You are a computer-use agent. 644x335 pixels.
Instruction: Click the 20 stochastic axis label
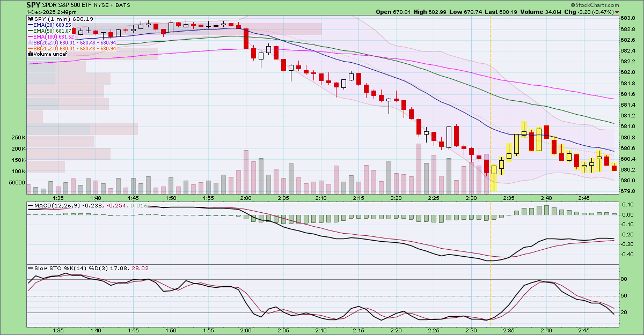(624, 312)
